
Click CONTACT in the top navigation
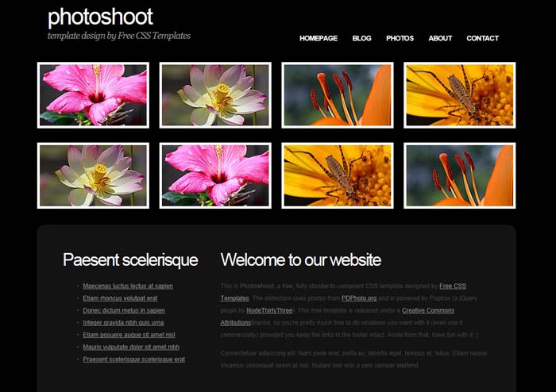[x=482, y=38]
